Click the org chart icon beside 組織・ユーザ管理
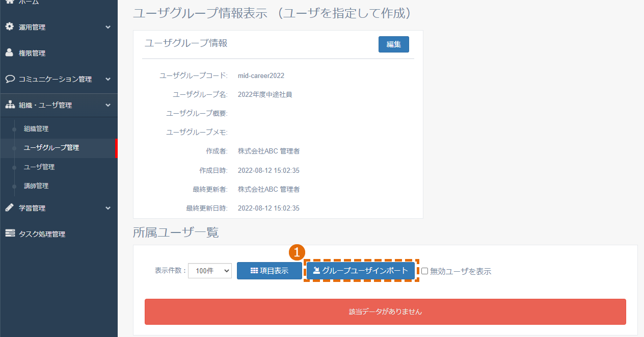Image resolution: width=644 pixels, height=337 pixels. pos(10,105)
